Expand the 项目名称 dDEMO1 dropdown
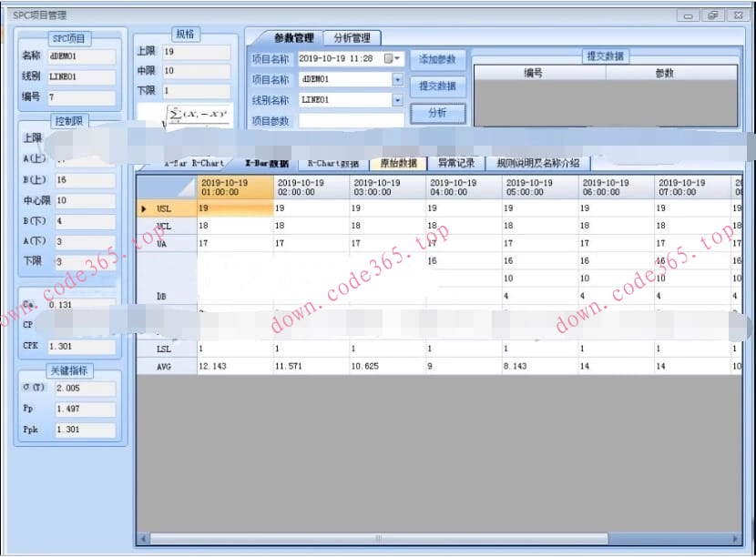This screenshot has width=756, height=557. (397, 79)
